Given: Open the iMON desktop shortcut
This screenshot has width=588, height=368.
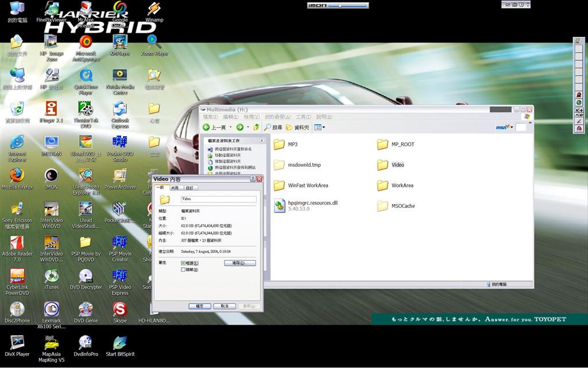Looking at the screenshot, I should point(51,178).
